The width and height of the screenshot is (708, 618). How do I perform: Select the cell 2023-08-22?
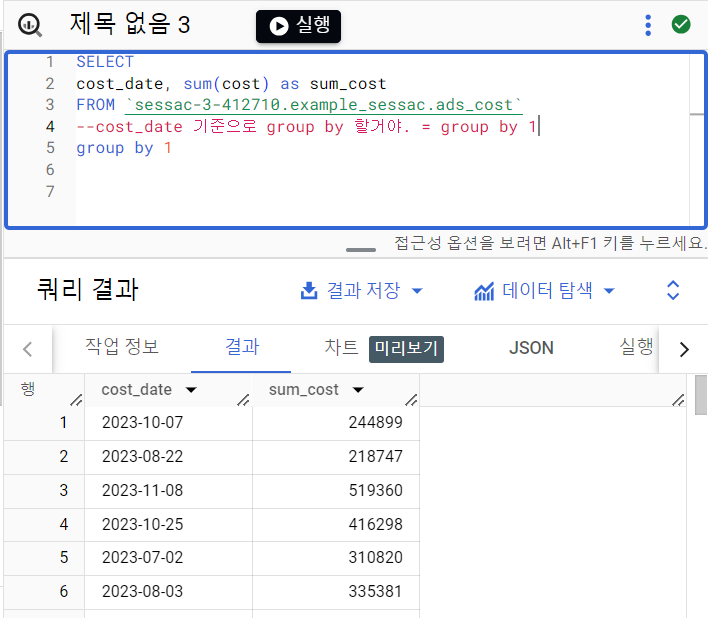pos(142,456)
